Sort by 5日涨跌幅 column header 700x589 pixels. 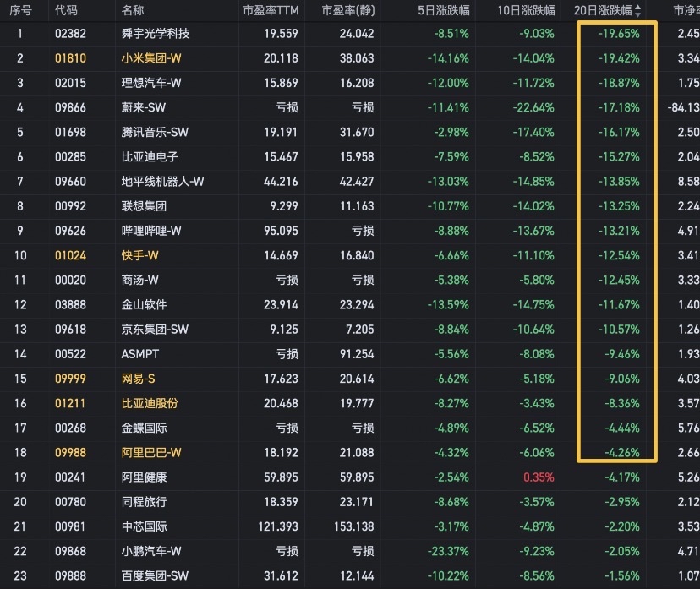443,10
